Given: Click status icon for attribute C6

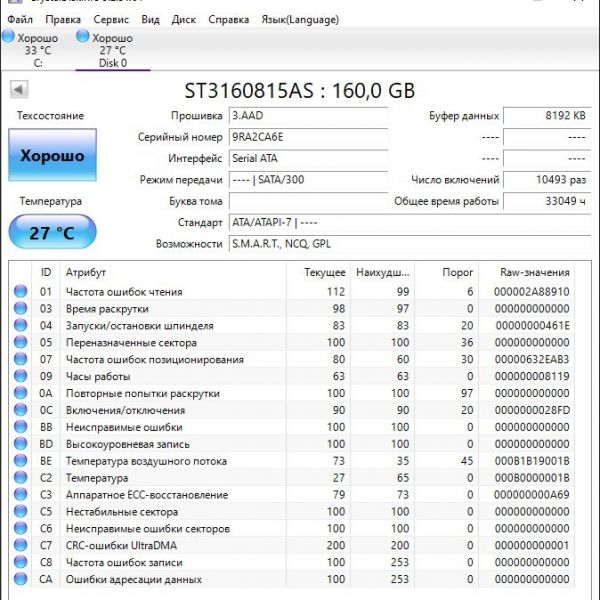Looking at the screenshot, I should pos(21,528).
